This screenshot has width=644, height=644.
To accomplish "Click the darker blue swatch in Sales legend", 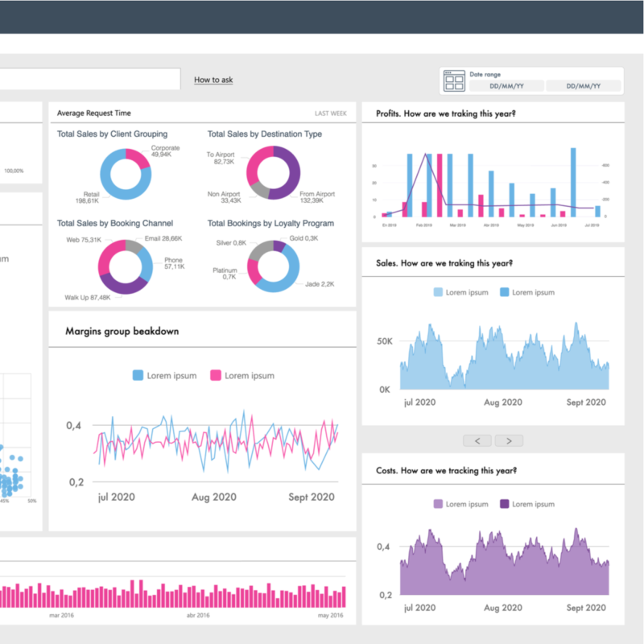I will click(505, 292).
